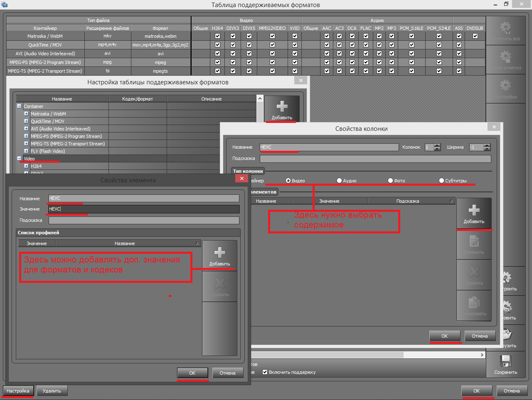Image resolution: width=532 pixels, height=400 pixels.
Task: Expand the QuickTime / MOV tree node
Action: pos(26,121)
